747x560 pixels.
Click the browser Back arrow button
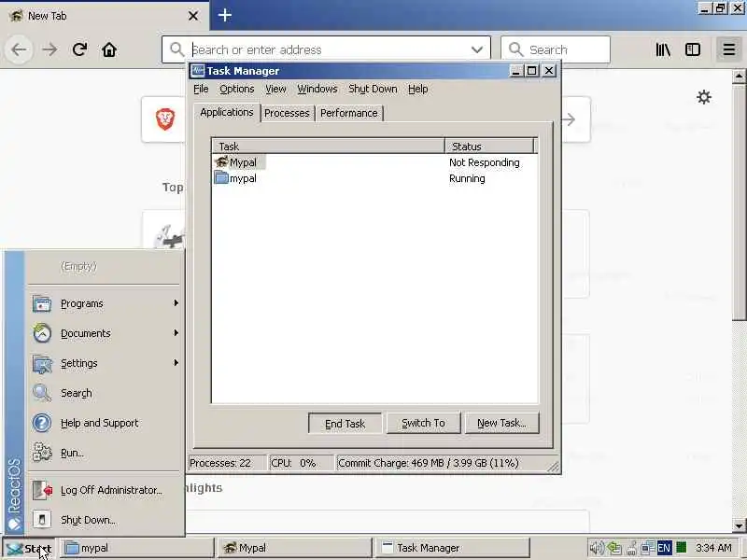(19, 49)
